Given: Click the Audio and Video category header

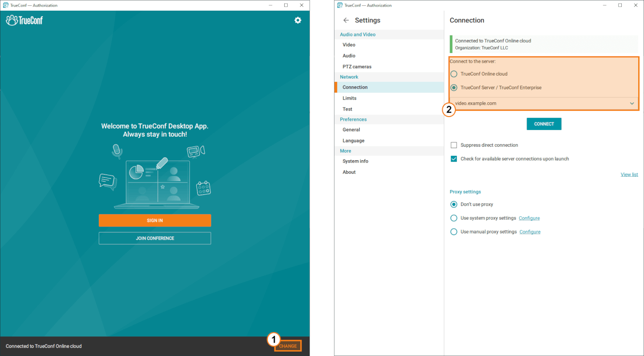Looking at the screenshot, I should [389, 34].
